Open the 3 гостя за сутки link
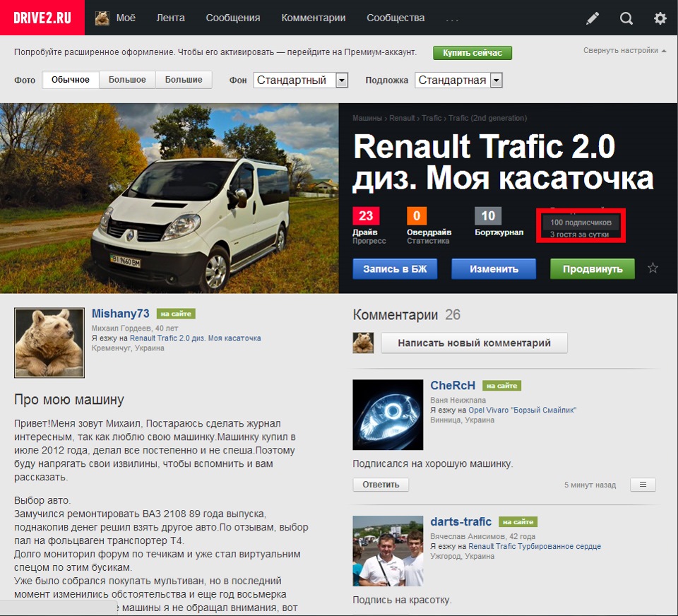 click(x=579, y=235)
